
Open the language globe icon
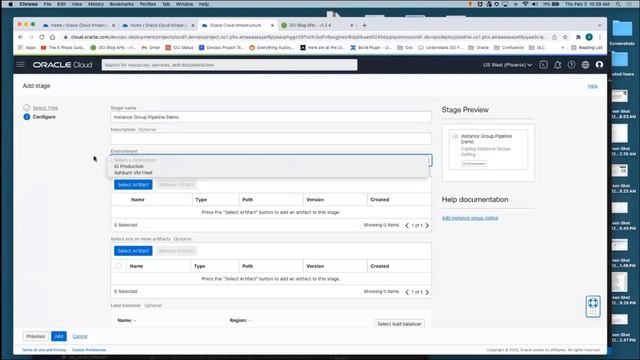pos(585,64)
